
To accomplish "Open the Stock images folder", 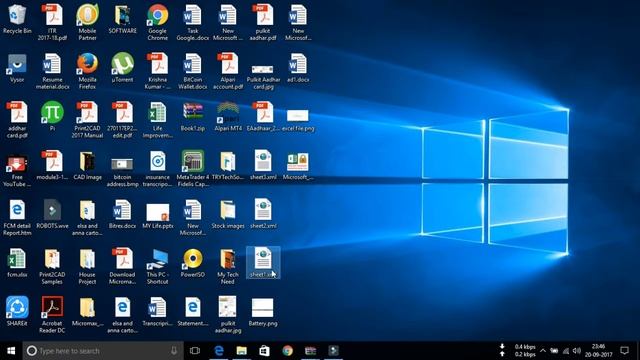I will pos(228,214).
